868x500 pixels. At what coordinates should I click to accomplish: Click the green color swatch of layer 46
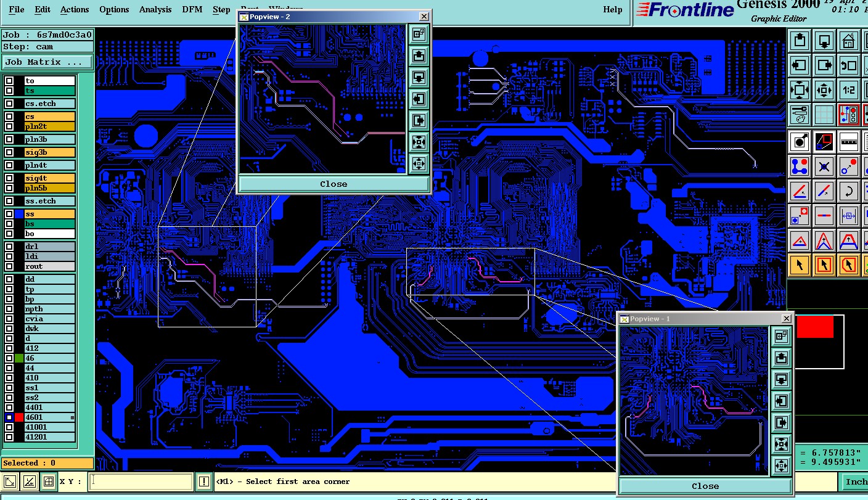point(19,358)
